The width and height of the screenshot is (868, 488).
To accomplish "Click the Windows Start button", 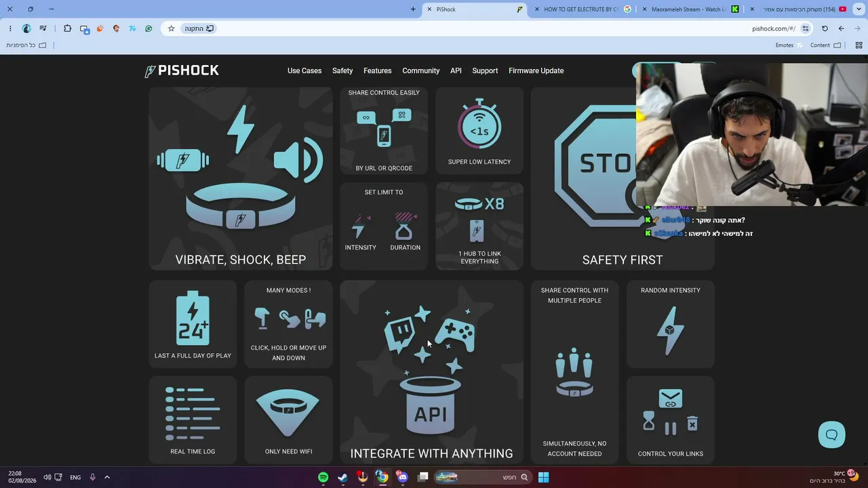I will coord(543,477).
